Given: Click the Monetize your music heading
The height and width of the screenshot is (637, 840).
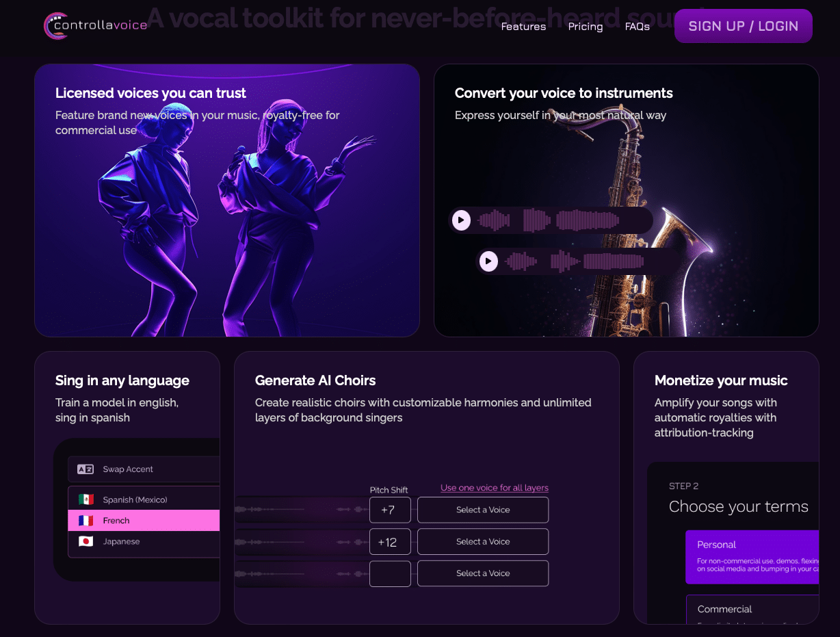Looking at the screenshot, I should pyautogui.click(x=721, y=380).
